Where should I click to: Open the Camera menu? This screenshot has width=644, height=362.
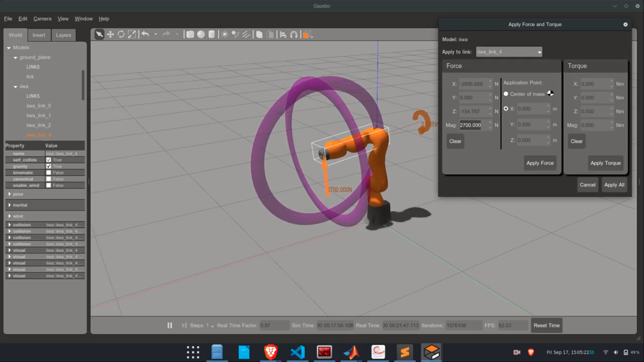coord(42,19)
